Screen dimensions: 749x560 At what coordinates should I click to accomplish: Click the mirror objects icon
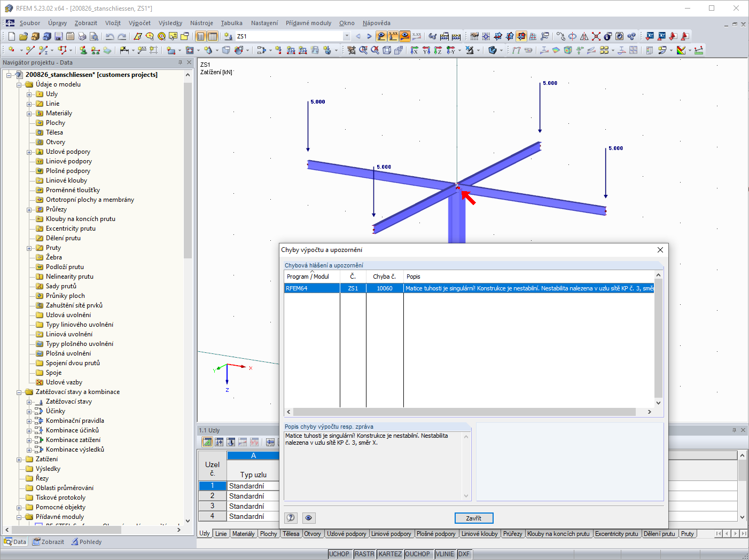(x=584, y=36)
